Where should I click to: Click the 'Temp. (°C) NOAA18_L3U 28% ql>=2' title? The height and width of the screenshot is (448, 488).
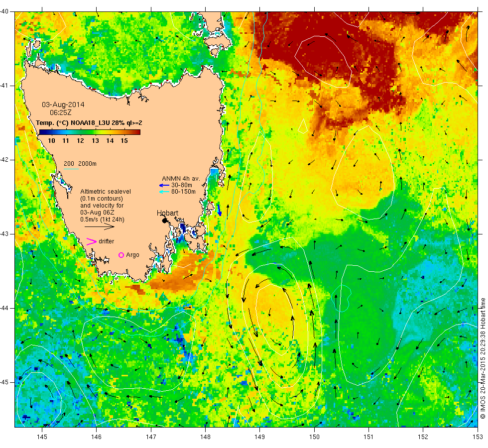pos(89,123)
